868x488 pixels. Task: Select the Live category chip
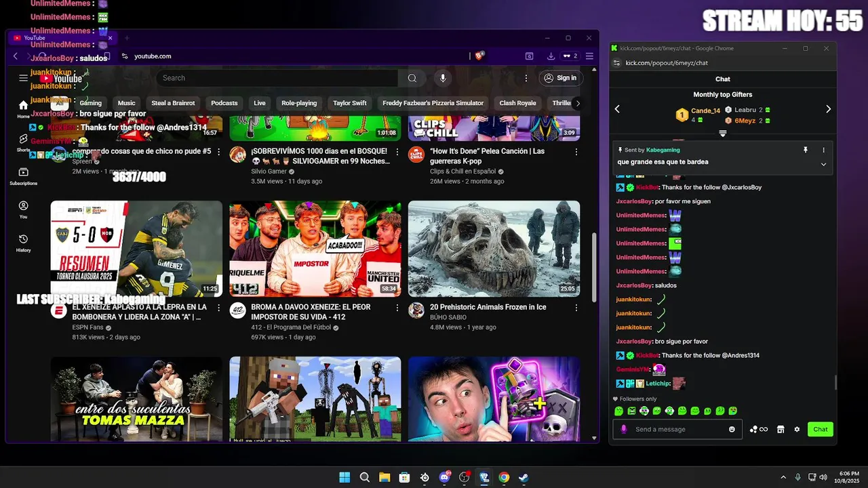pyautogui.click(x=260, y=103)
